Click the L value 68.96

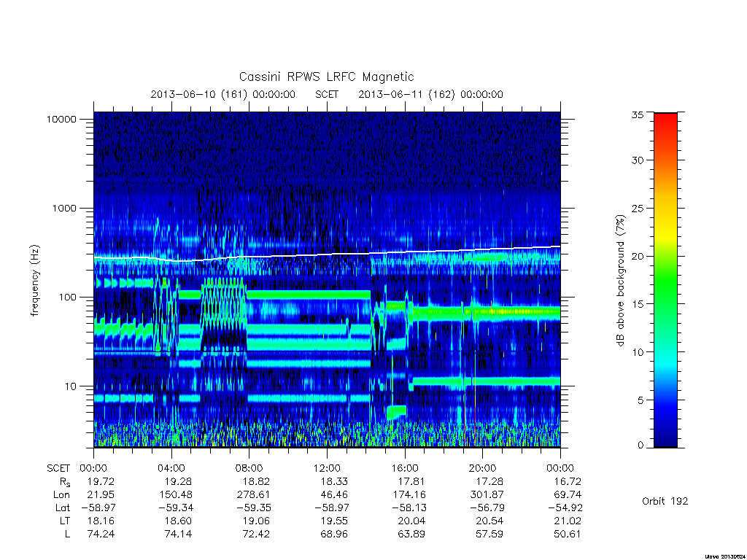[x=334, y=534]
